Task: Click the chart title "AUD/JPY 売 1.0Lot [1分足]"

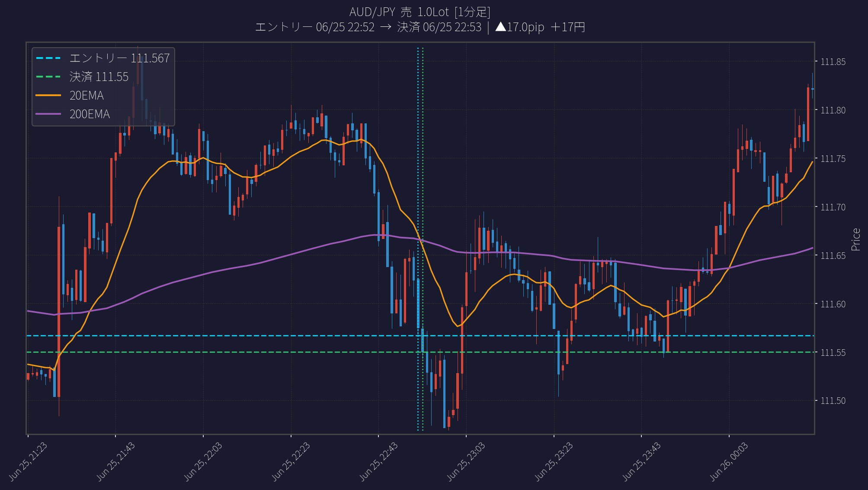Action: (x=420, y=12)
